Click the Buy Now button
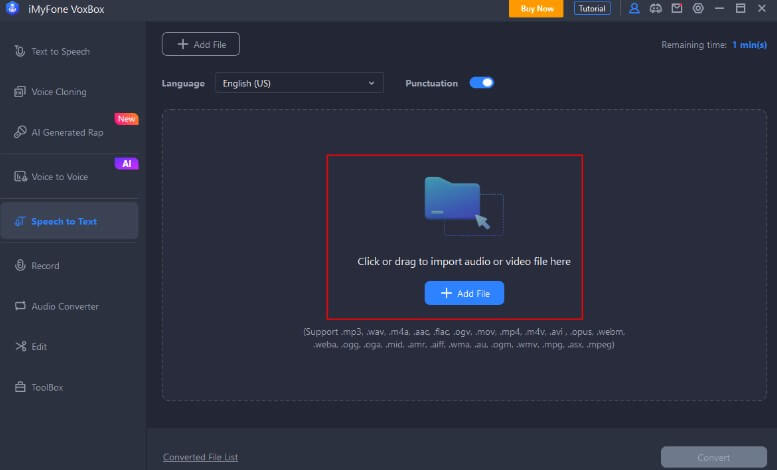Screen dimensions: 777x470 pyautogui.click(x=536, y=8)
